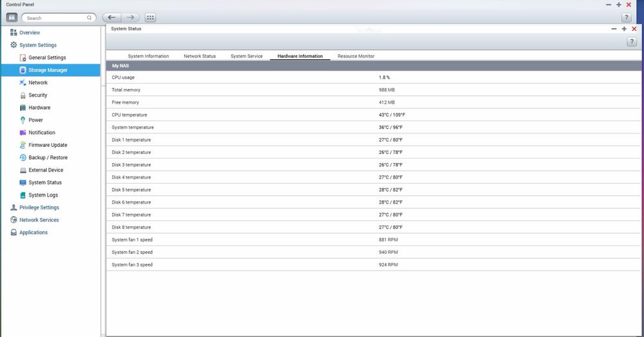Minimize the System Status window
Screen dimensions: 644x337
pos(614,29)
